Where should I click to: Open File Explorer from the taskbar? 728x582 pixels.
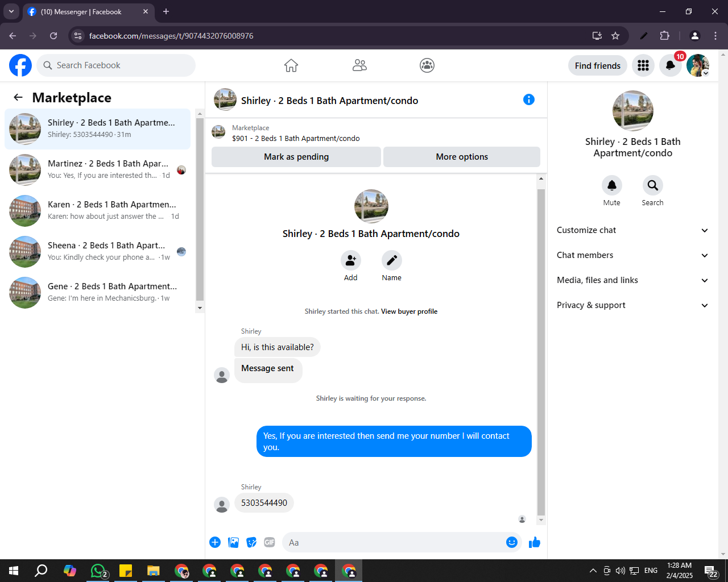pyautogui.click(x=154, y=571)
